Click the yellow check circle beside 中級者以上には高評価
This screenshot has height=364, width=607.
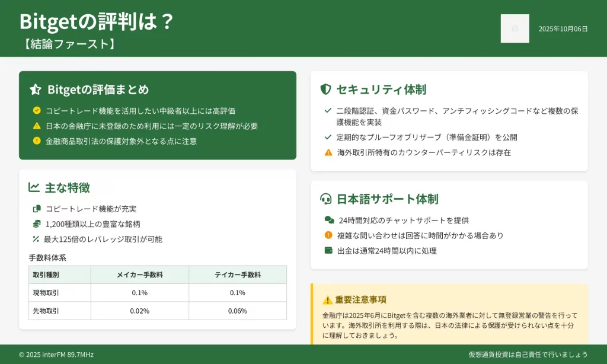(37, 110)
